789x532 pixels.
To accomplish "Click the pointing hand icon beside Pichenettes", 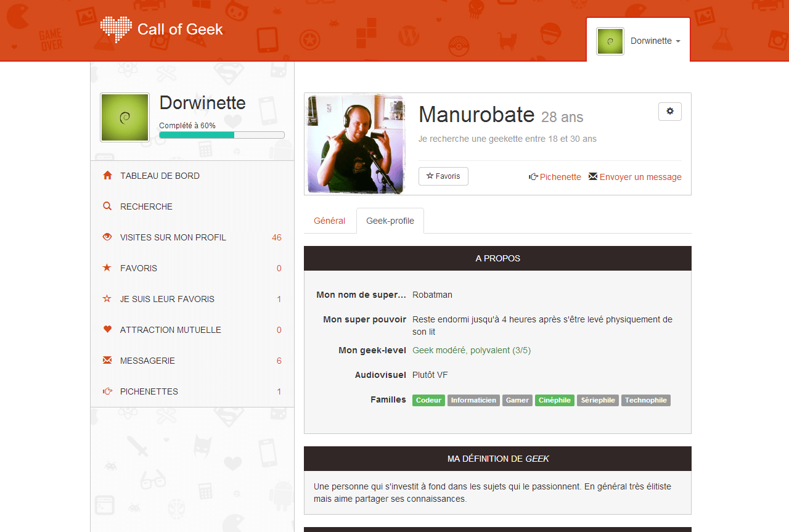I will (107, 391).
